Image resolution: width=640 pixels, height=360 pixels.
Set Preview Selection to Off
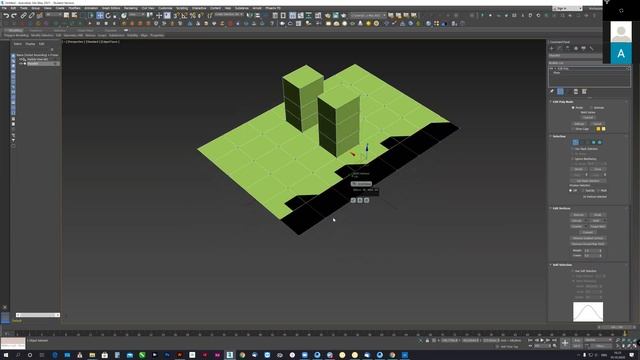571,191
